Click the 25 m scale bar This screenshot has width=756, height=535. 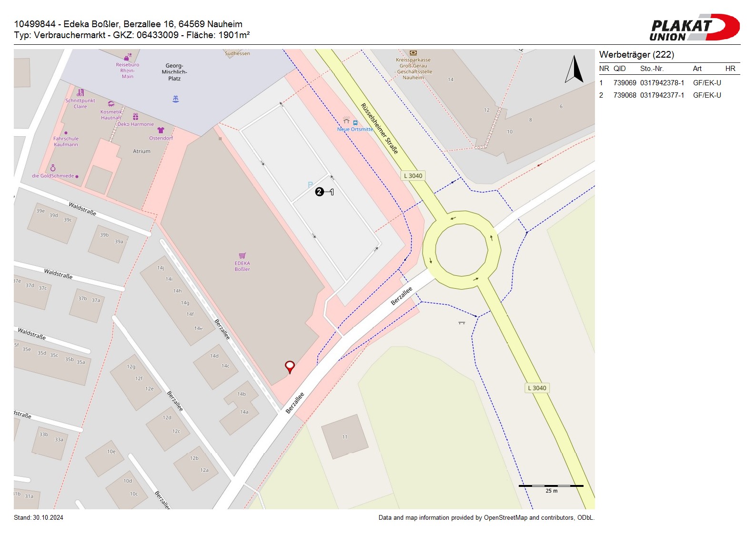551,486
